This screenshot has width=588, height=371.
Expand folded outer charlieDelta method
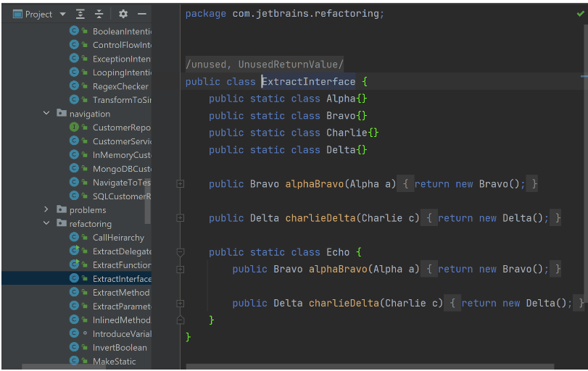coord(181,217)
